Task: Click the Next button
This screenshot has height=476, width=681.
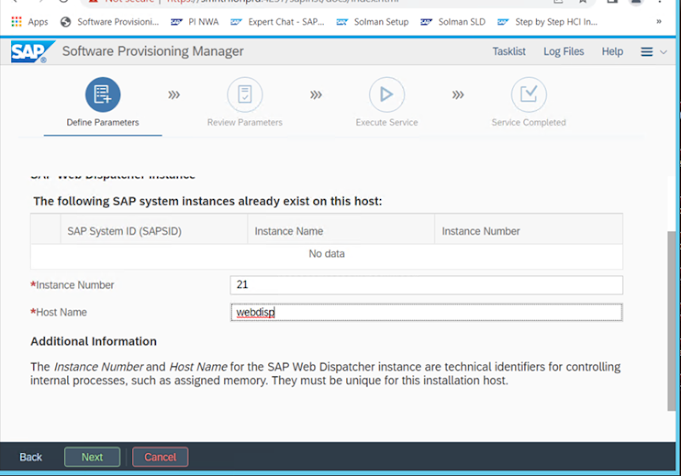Action: click(x=92, y=457)
